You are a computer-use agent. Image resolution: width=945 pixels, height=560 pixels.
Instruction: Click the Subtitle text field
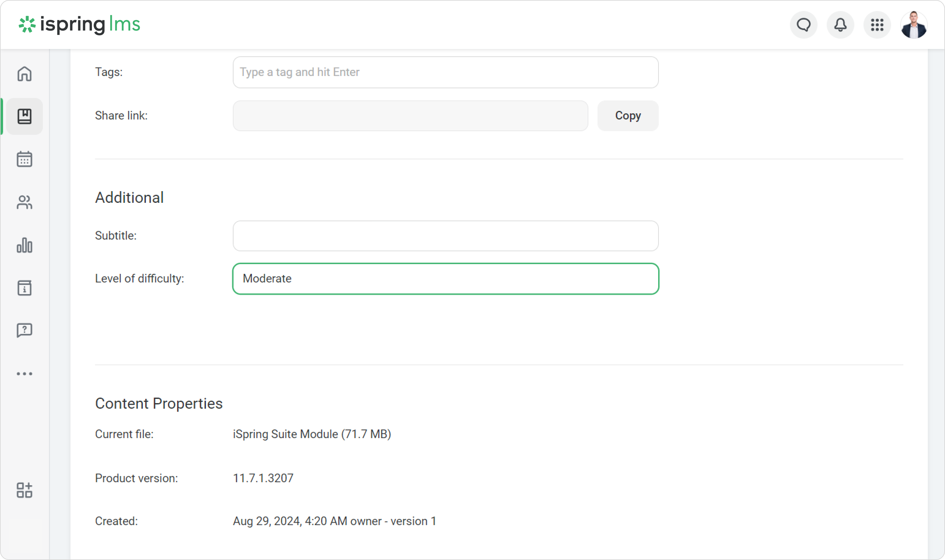click(445, 236)
